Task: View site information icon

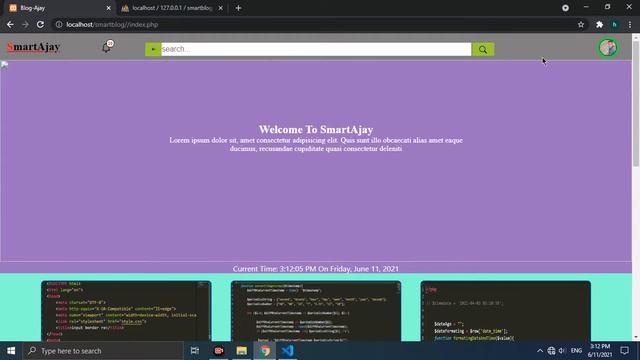Action: click(59, 24)
